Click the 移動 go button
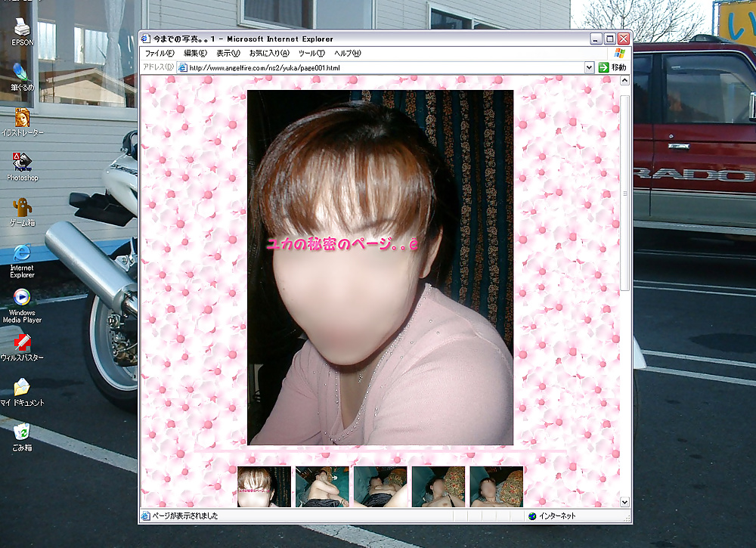Image resolution: width=756 pixels, height=548 pixels. click(x=612, y=67)
